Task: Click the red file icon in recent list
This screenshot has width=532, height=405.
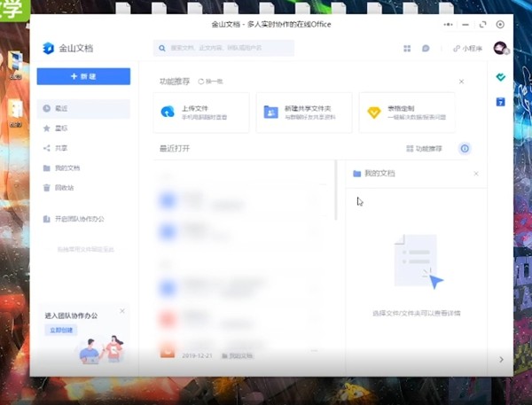Action: [x=168, y=319]
